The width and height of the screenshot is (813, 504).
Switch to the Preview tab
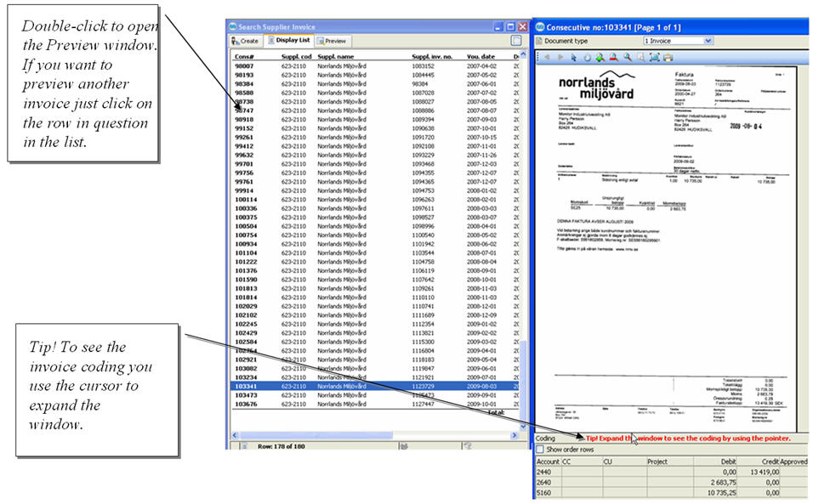332,41
